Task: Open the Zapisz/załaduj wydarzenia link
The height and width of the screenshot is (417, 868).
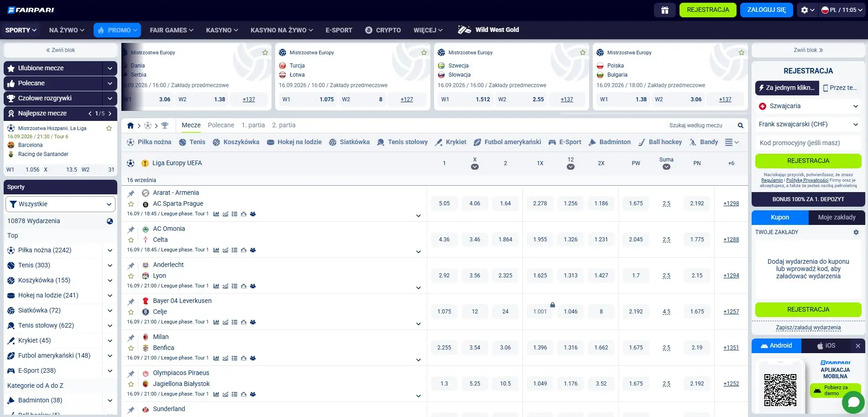Action: (808, 328)
